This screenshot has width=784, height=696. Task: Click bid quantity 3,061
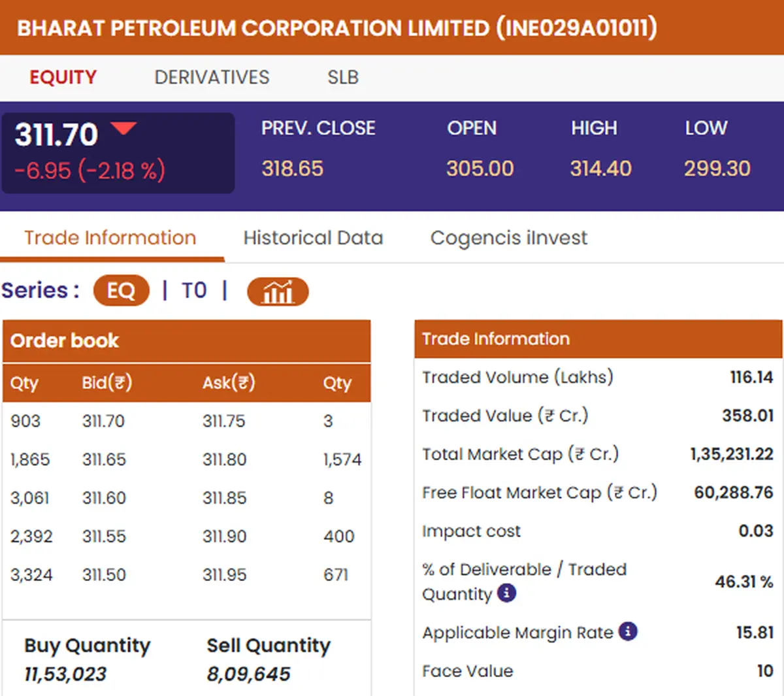click(x=30, y=498)
